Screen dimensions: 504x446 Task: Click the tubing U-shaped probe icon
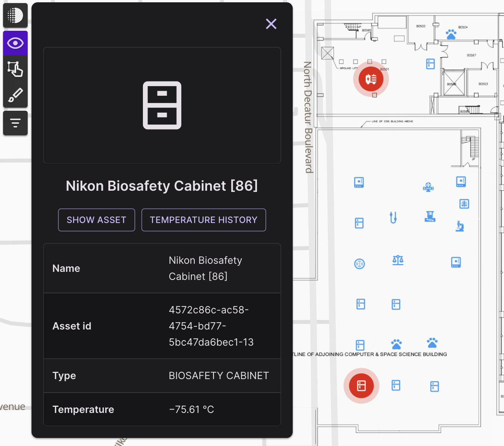coord(393,218)
